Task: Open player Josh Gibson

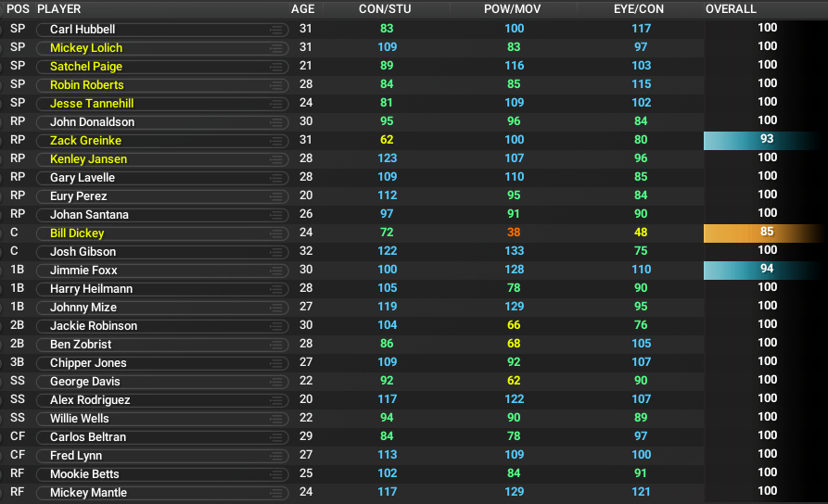Action: [83, 252]
